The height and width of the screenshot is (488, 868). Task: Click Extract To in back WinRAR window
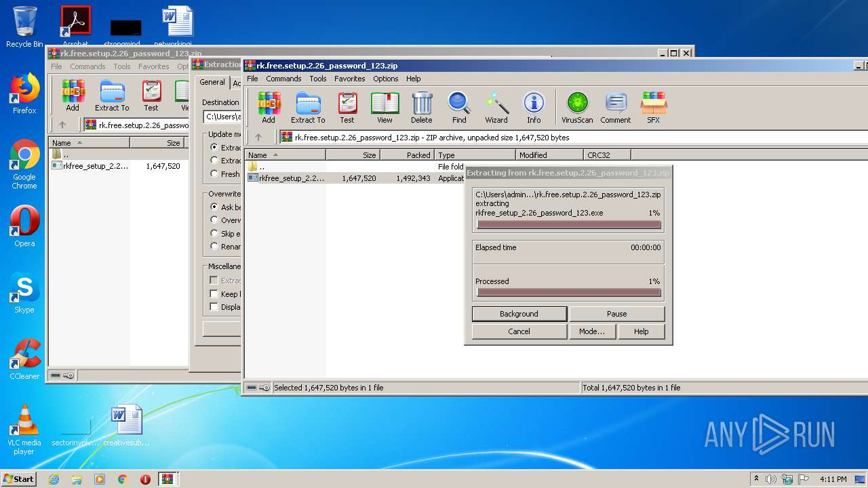click(112, 96)
